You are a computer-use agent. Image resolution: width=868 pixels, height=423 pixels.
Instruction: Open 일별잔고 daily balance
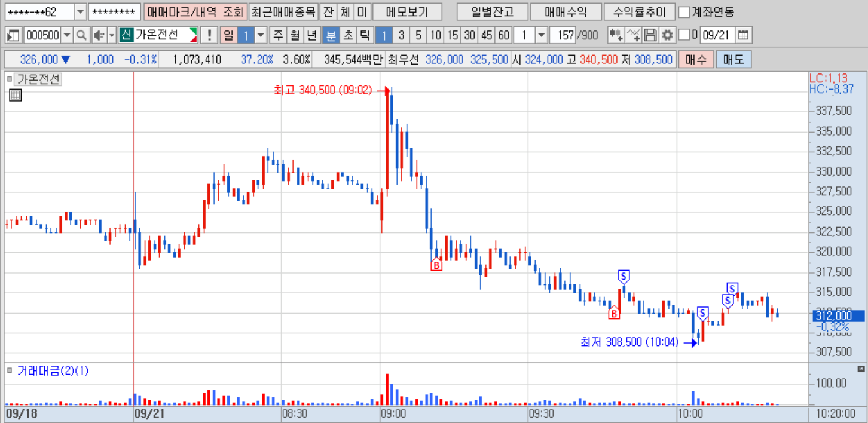pyautogui.click(x=491, y=12)
